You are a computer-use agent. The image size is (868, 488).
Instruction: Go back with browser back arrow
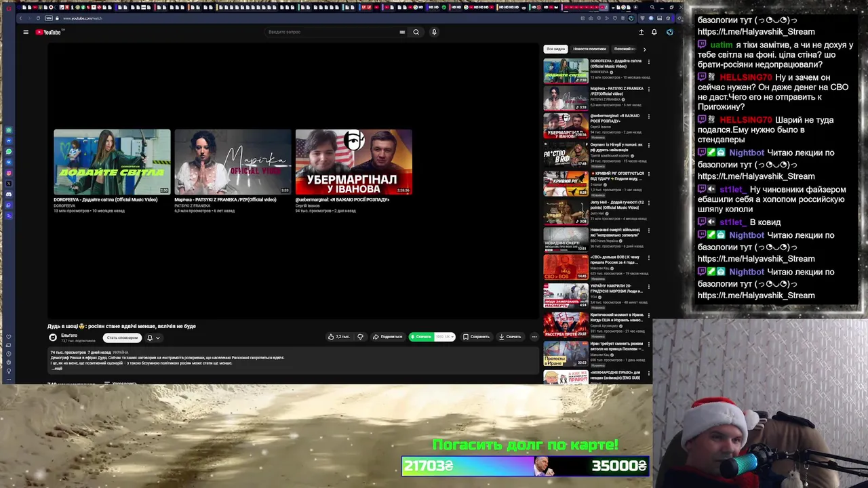pyautogui.click(x=21, y=18)
